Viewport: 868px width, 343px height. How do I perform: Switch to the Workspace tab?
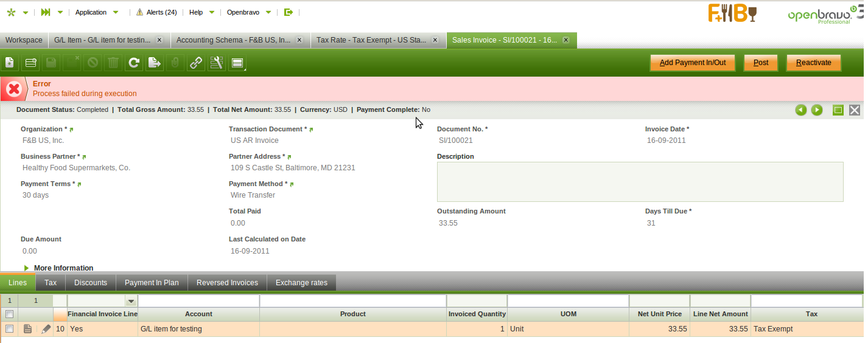pyautogui.click(x=24, y=40)
